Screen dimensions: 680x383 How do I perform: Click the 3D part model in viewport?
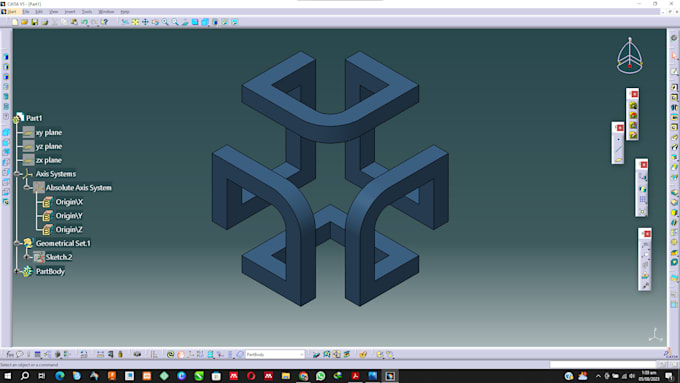point(330,179)
